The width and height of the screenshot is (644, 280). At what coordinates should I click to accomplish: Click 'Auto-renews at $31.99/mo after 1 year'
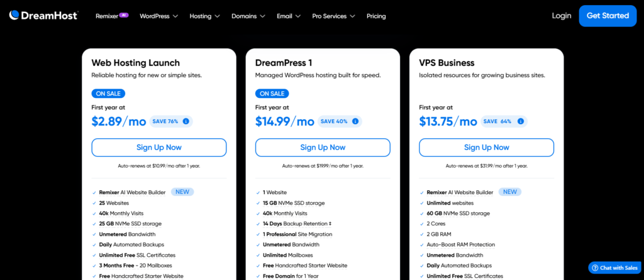(487, 166)
